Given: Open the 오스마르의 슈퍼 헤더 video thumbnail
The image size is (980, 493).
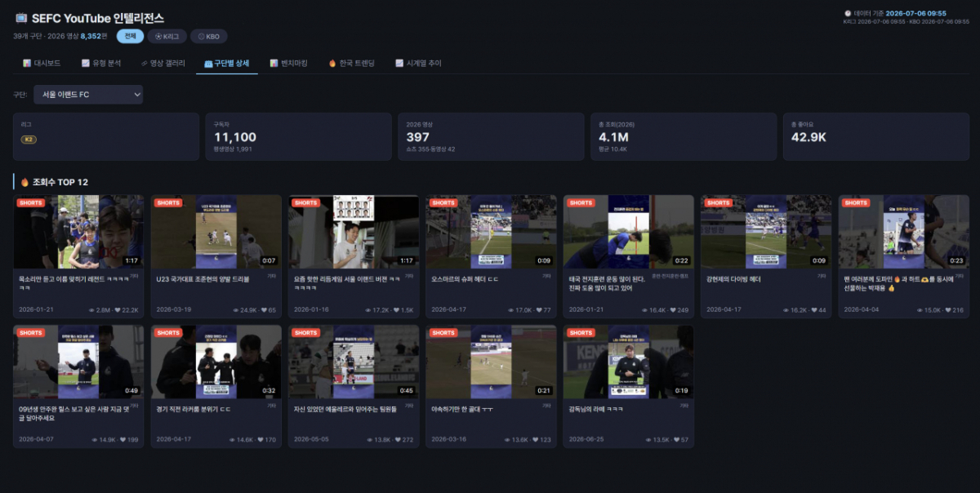Looking at the screenshot, I should pyautogui.click(x=491, y=232).
